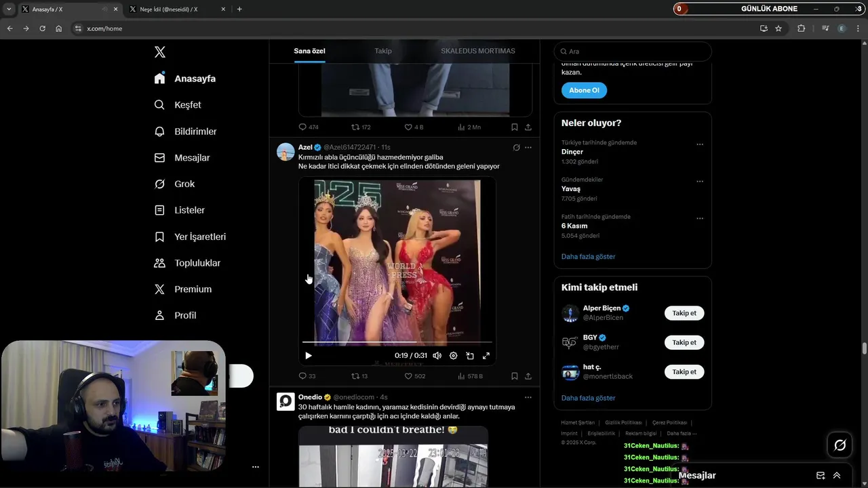Open Premium in the sidebar
The width and height of the screenshot is (868, 488).
(x=182, y=289)
